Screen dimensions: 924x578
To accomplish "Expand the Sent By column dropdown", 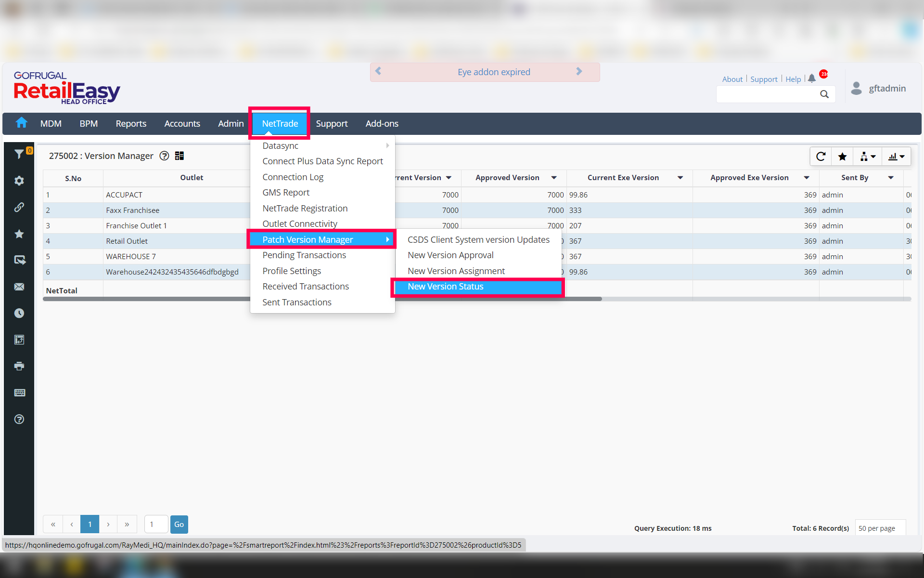I will pyautogui.click(x=891, y=178).
